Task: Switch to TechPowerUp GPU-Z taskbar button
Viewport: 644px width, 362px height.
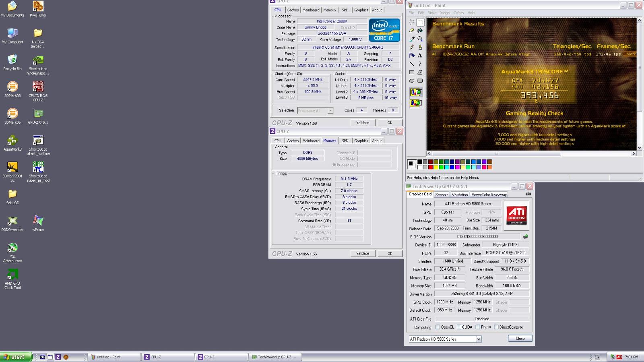Action: point(275,357)
